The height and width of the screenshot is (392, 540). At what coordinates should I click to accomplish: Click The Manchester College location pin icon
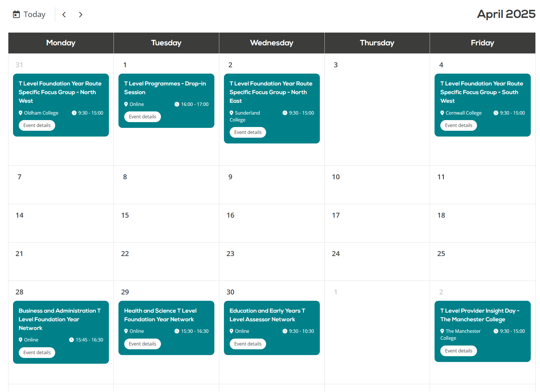(442, 331)
